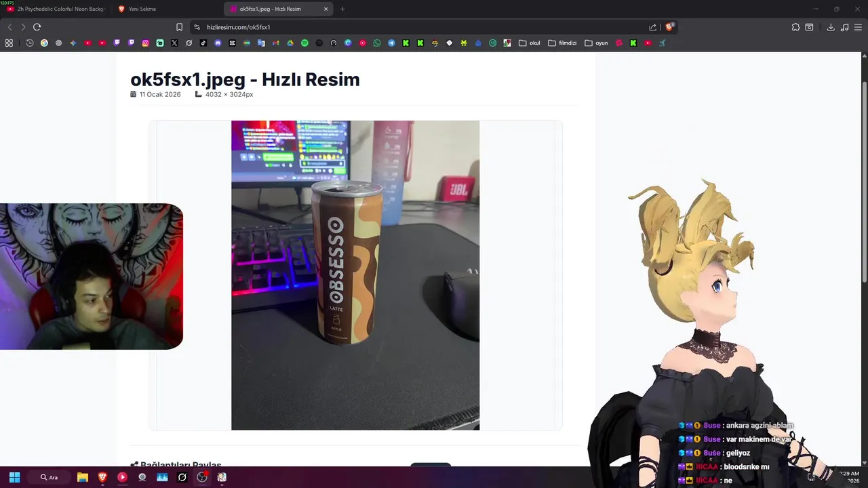Switch to the Yeni Sekme tab
868x488 pixels.
point(166,9)
